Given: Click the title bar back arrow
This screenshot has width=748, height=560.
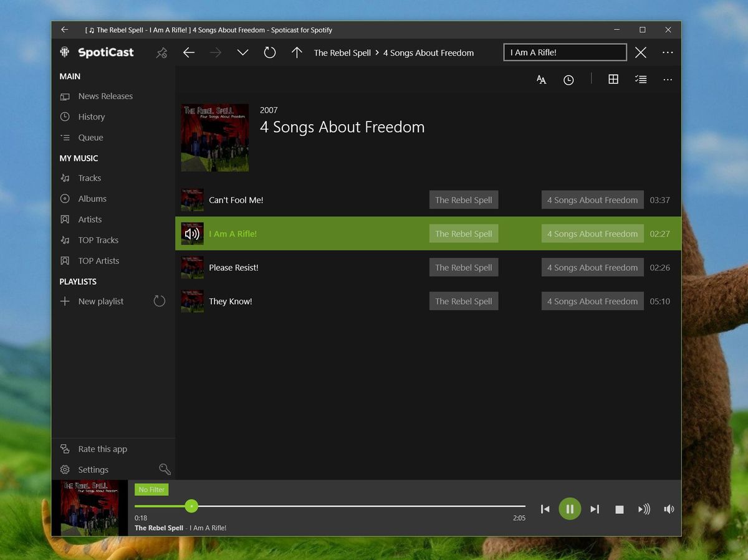Looking at the screenshot, I should pos(64,30).
